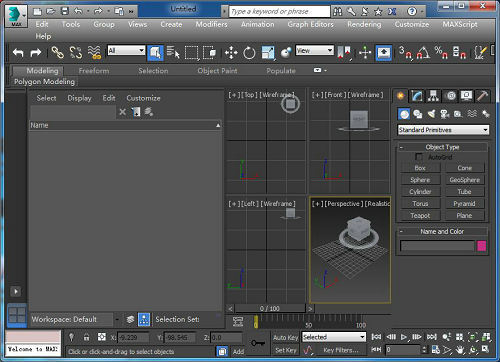The height and width of the screenshot is (362, 500).
Task: Open the Workspace: Default dropdown
Action: click(x=75, y=319)
